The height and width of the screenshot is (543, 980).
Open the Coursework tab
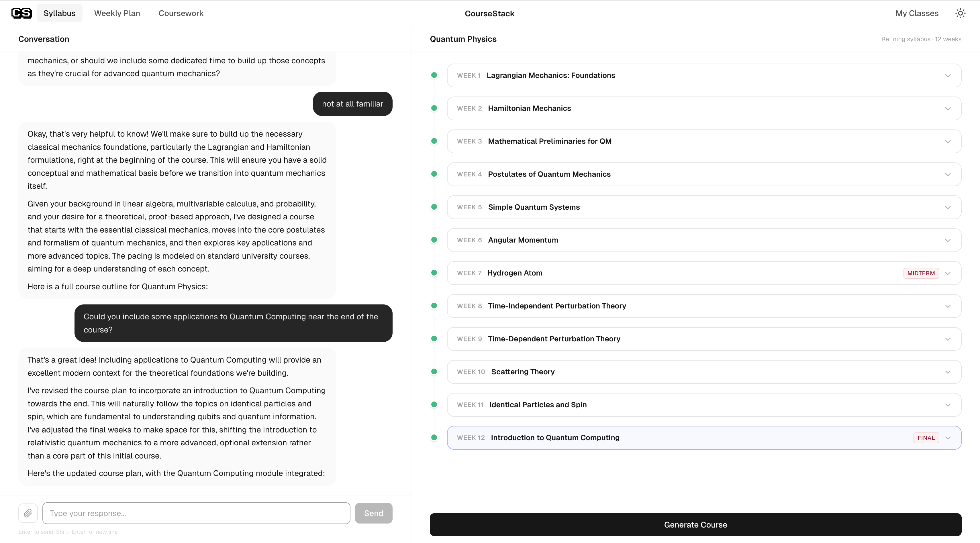point(181,13)
